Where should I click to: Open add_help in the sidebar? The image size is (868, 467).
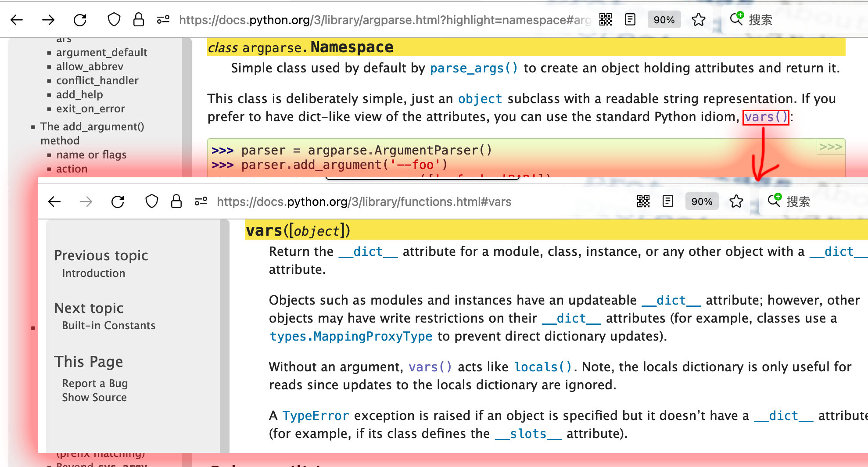point(79,95)
